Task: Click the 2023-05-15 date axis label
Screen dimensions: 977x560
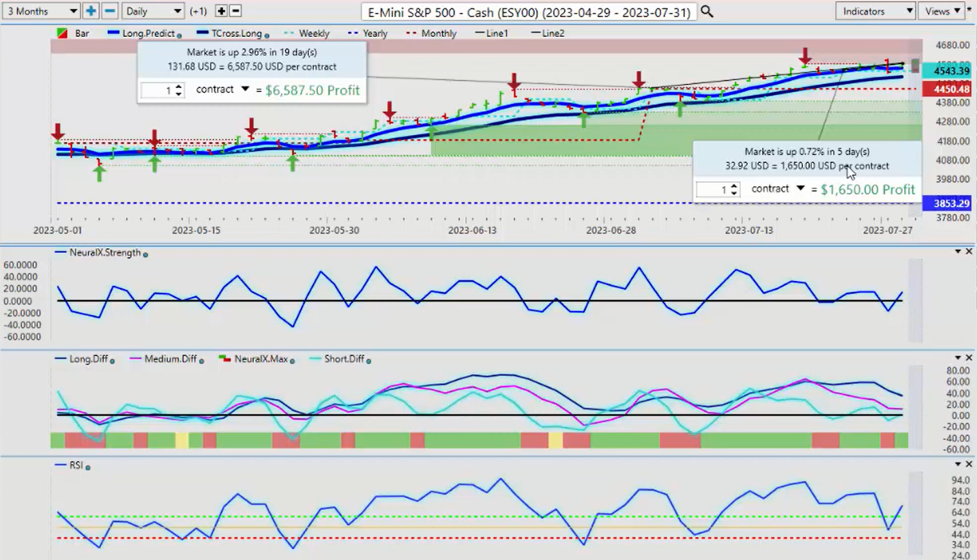Action: 196,231
